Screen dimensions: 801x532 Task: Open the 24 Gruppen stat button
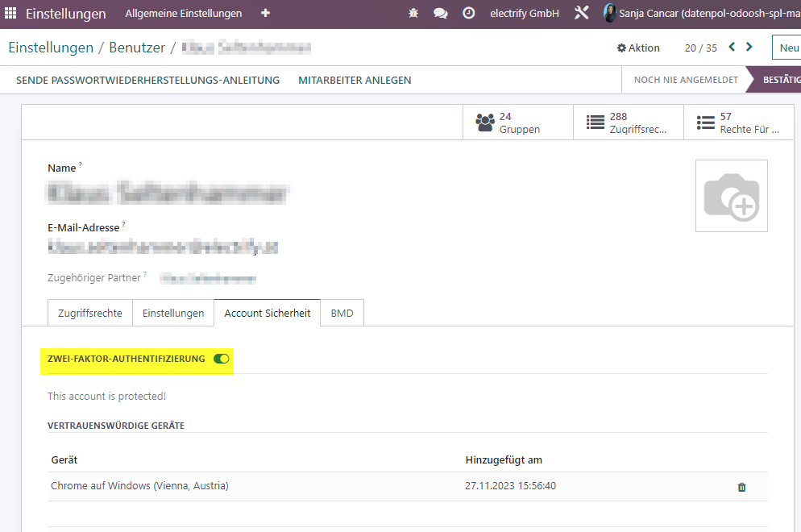coord(518,123)
